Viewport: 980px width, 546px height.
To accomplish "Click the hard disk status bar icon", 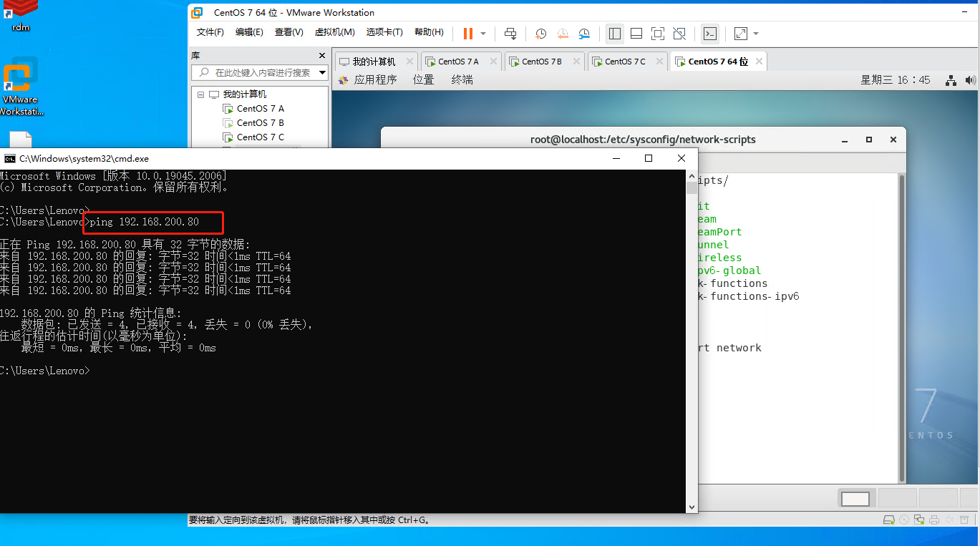I will 888,520.
